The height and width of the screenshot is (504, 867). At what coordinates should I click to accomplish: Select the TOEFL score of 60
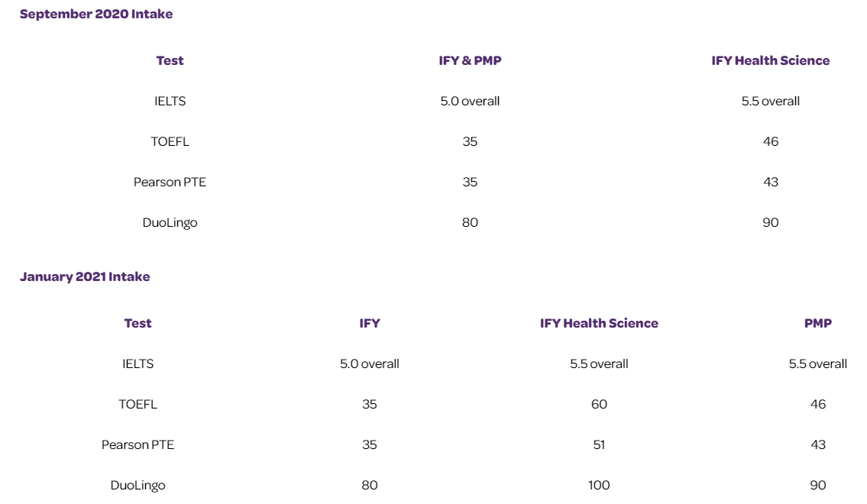click(x=599, y=405)
